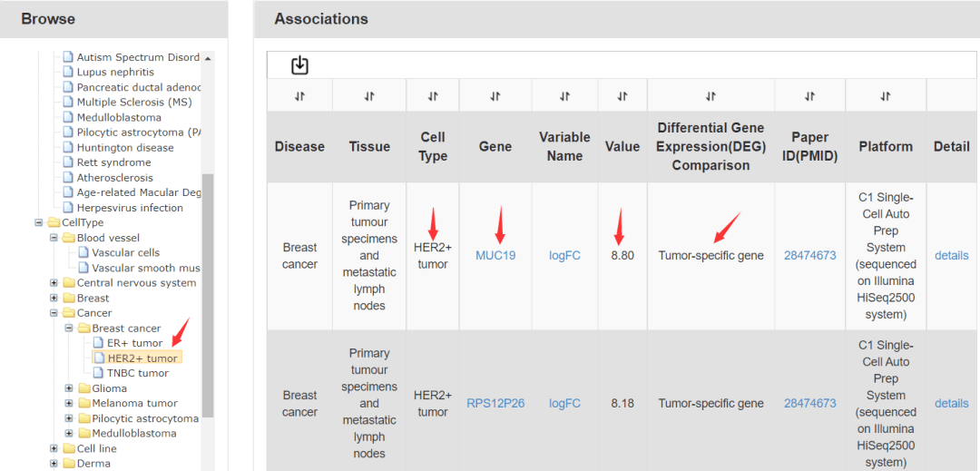Select Huntington disease item
This screenshot has height=471, width=980.
[125, 147]
